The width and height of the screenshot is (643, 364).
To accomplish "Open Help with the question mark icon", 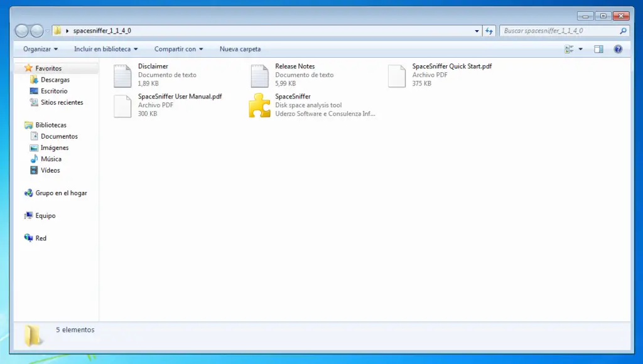I will [x=618, y=49].
